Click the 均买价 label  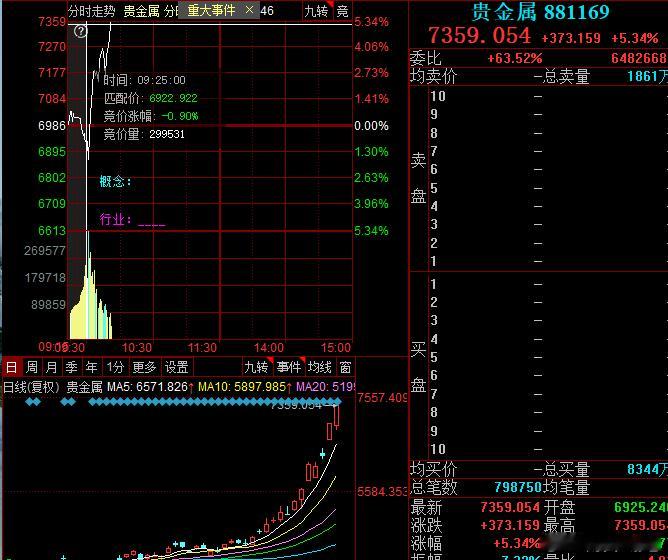[x=434, y=470]
